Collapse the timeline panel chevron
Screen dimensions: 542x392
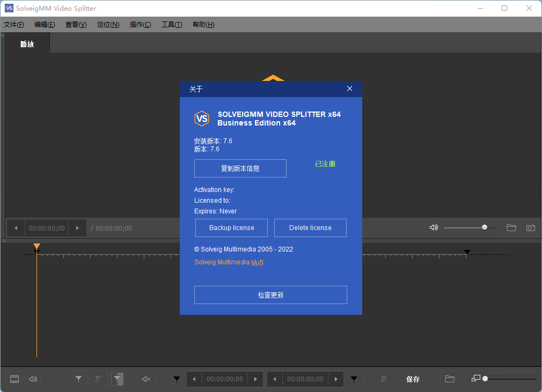[4, 240]
